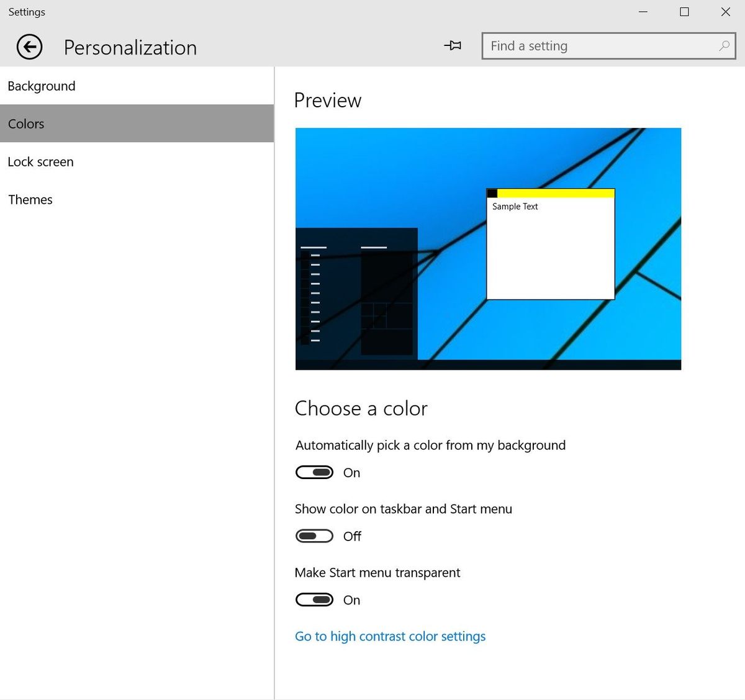The height and width of the screenshot is (700, 745).
Task: Open Go to high contrast color settings
Action: coord(390,636)
